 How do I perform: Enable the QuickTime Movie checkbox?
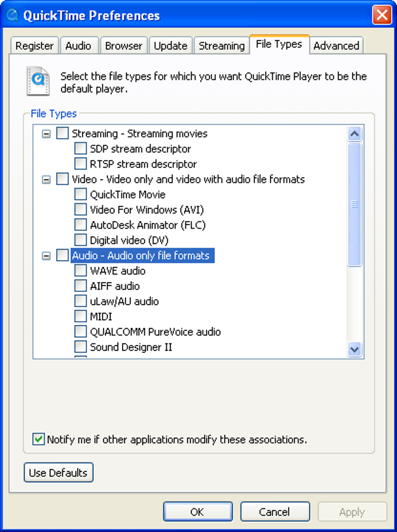point(81,194)
